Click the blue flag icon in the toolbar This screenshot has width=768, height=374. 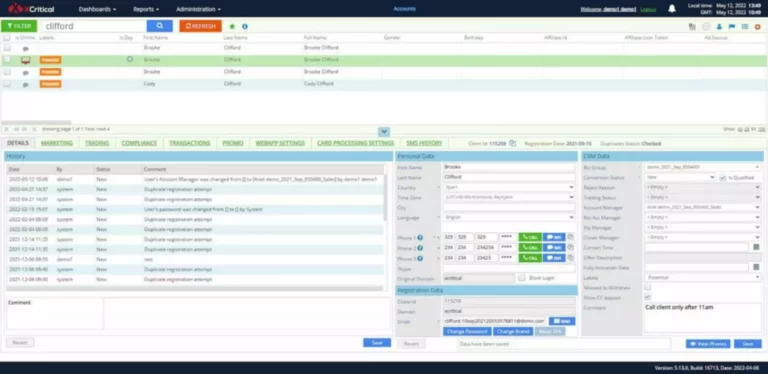point(732,27)
